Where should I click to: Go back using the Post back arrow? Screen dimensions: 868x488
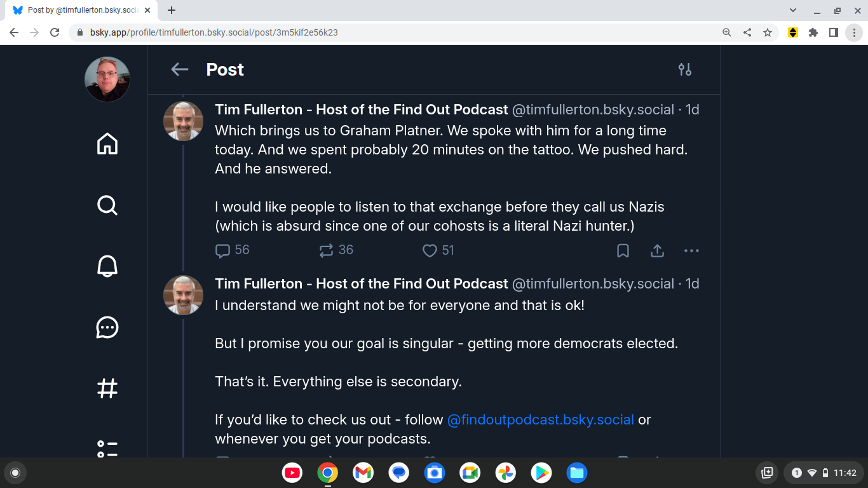(180, 69)
